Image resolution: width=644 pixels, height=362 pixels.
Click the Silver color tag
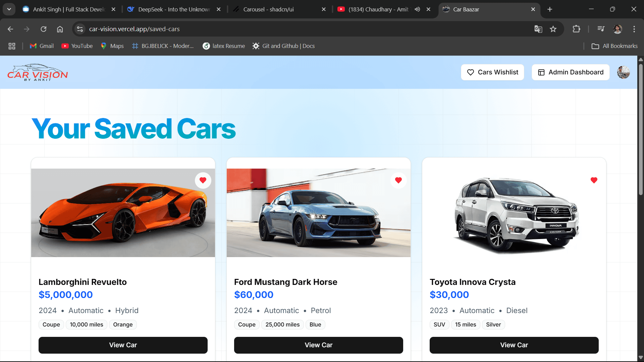pos(493,324)
